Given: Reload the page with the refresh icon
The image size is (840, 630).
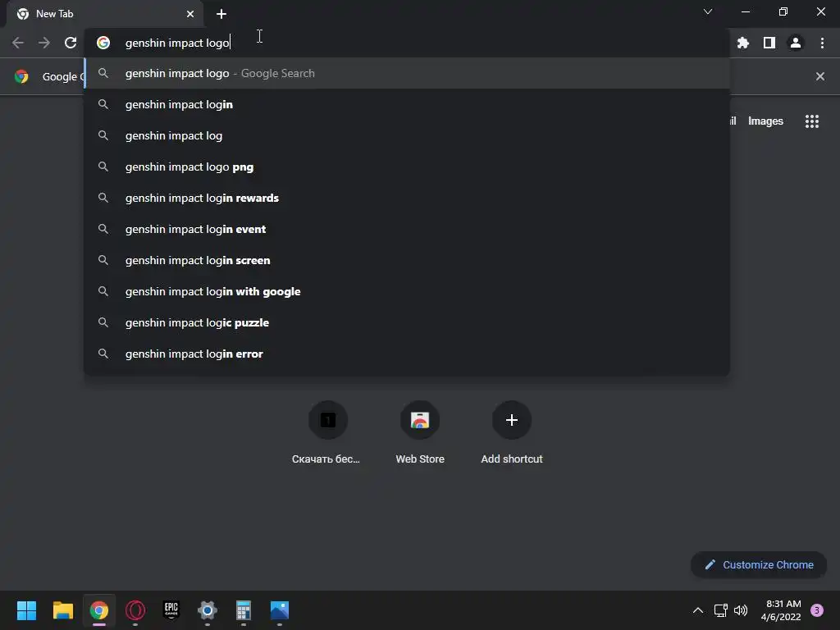Looking at the screenshot, I should 71,43.
